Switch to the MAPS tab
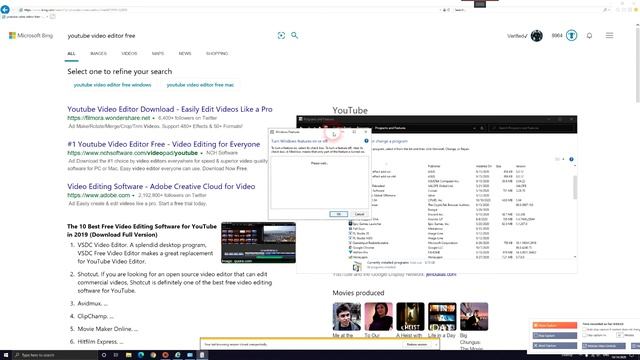The image size is (640, 360). (x=158, y=53)
